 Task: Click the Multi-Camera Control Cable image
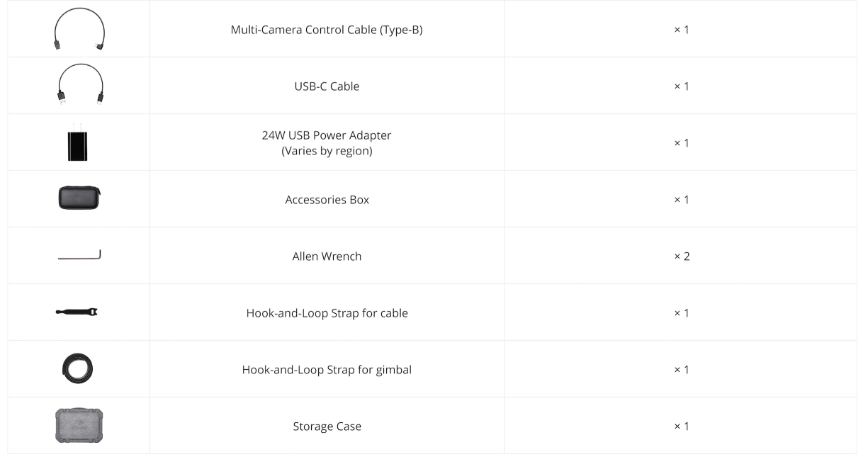pos(79,29)
